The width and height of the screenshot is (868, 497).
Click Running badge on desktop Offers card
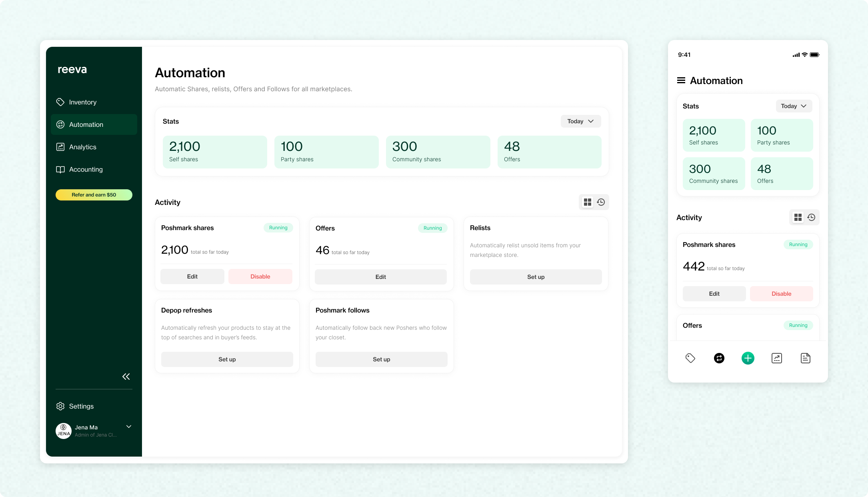(433, 228)
